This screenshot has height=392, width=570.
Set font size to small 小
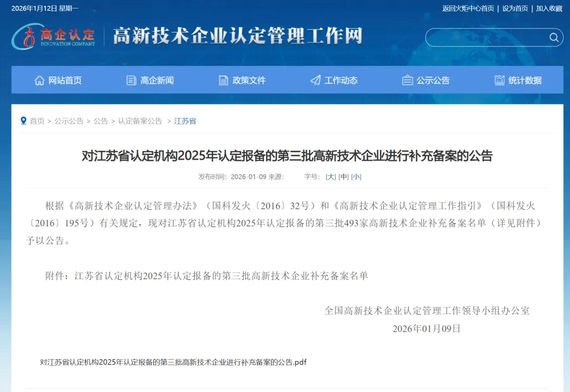(x=356, y=177)
